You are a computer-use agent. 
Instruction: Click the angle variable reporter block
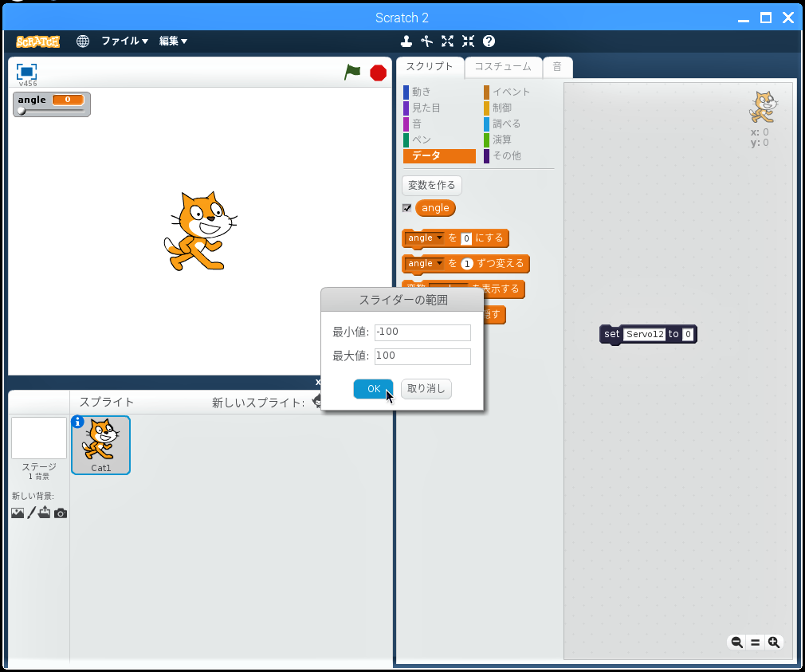click(435, 208)
